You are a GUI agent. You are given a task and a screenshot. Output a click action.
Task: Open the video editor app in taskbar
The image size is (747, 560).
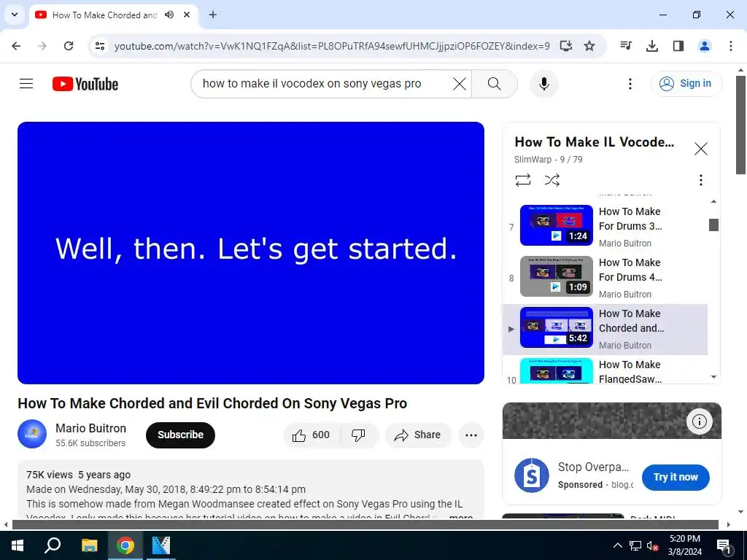pyautogui.click(x=161, y=545)
